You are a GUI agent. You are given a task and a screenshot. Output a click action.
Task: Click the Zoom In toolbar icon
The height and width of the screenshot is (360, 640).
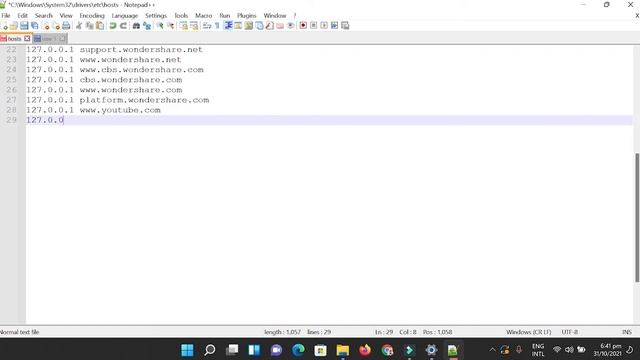tap(160, 26)
